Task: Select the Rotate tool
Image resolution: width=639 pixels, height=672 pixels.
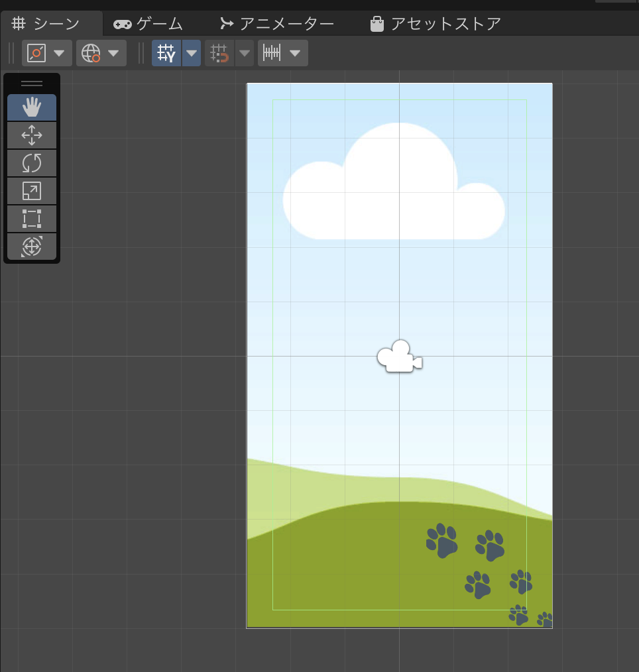Action: [x=32, y=163]
